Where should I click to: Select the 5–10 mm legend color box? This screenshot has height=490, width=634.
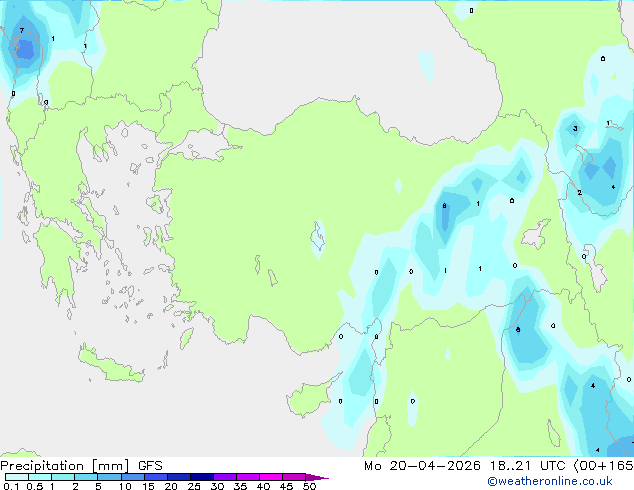[109, 477]
